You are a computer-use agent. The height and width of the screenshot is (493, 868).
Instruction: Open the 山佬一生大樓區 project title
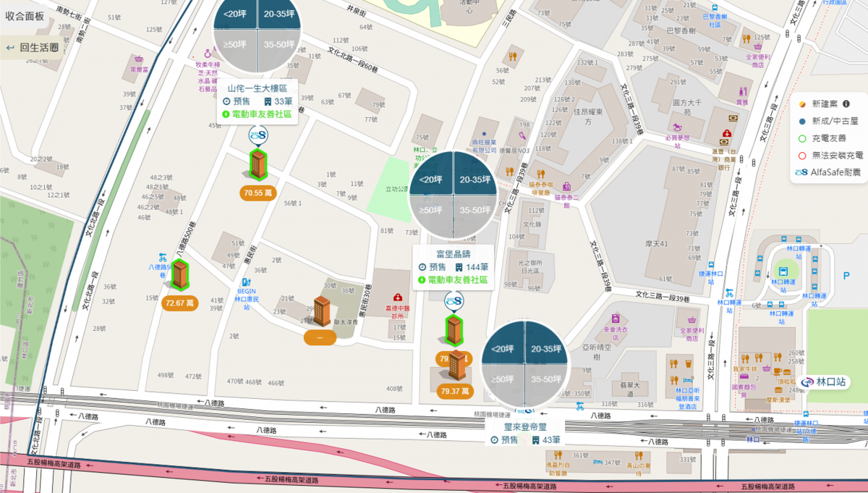pyautogui.click(x=257, y=88)
